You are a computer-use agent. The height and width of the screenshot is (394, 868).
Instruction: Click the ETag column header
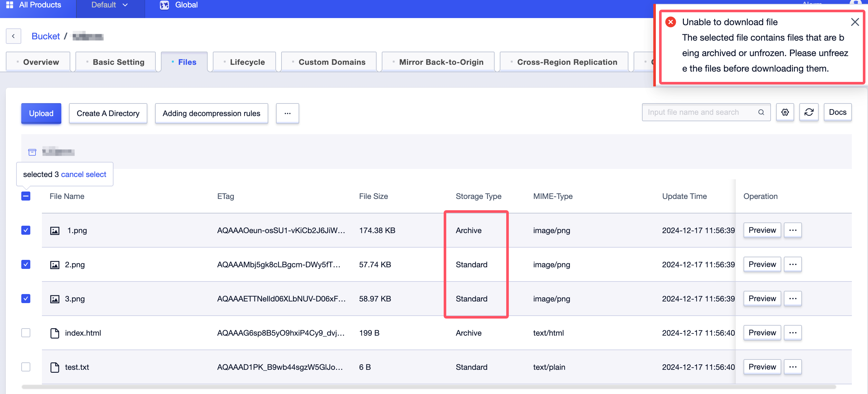point(225,196)
